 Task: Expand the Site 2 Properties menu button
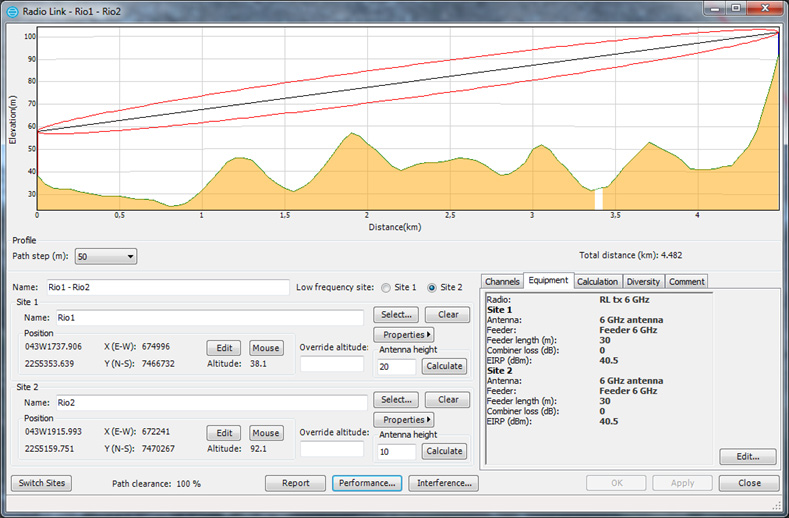point(403,420)
